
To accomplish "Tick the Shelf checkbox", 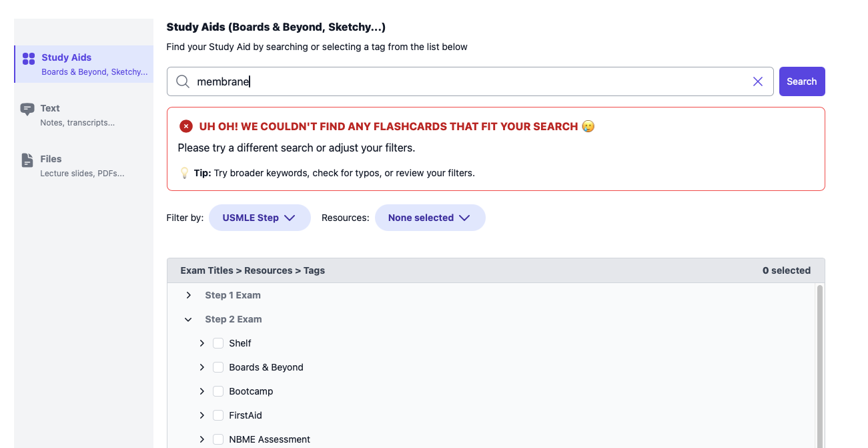I will [x=218, y=343].
